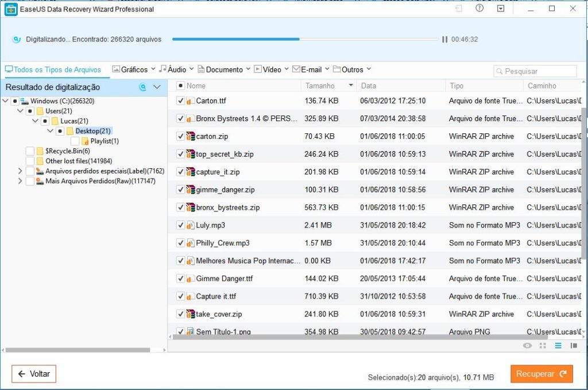Image resolution: width=588 pixels, height=390 pixels.
Task: Go back using the Voltar button
Action: pyautogui.click(x=33, y=373)
